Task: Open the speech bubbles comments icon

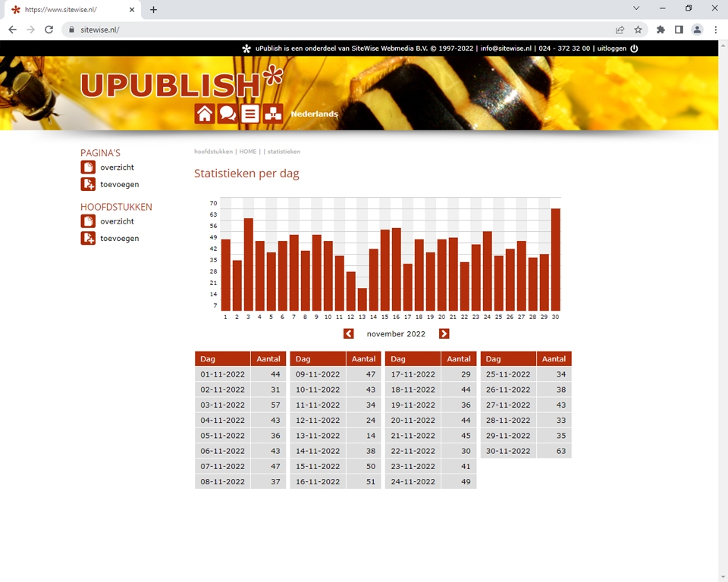Action: tap(227, 114)
